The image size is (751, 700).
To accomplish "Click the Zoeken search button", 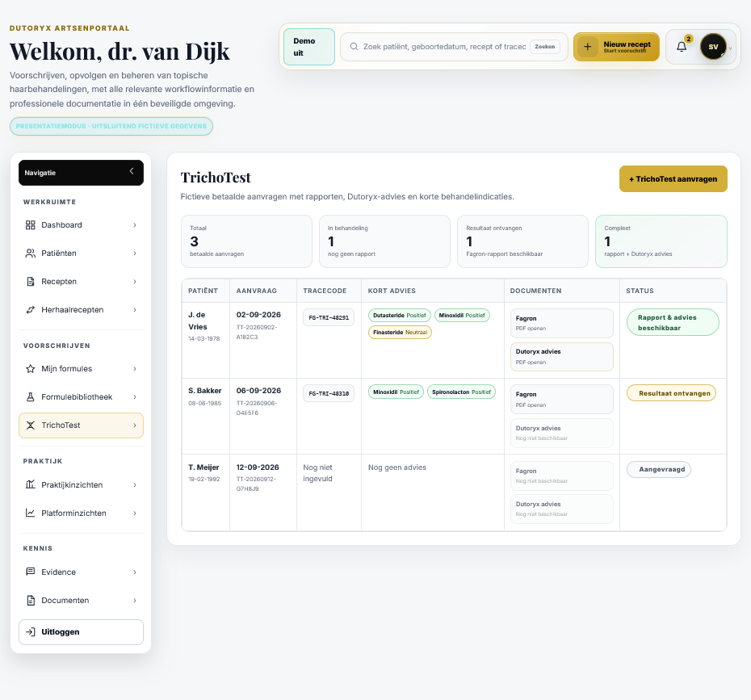I will click(544, 47).
